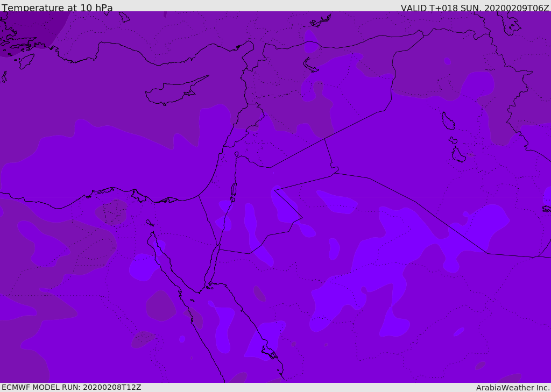Click the 'ECMWF MODEL RUN: 20200208T12Z' text
551x392 pixels.
(x=72, y=387)
